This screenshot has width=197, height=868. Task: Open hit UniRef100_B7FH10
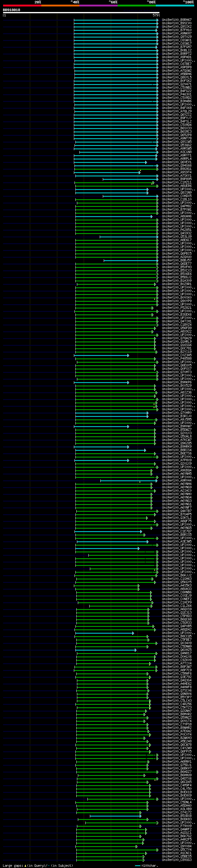(x=177, y=30)
